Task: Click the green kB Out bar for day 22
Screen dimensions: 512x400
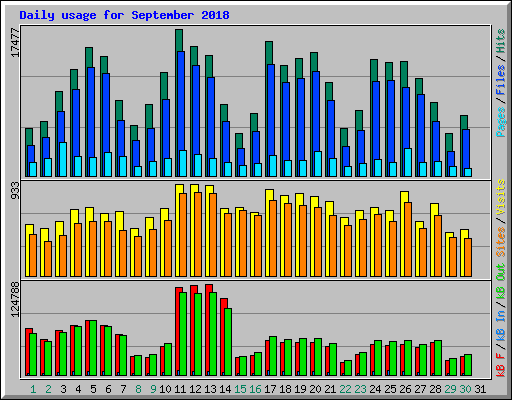Action: 348,368
